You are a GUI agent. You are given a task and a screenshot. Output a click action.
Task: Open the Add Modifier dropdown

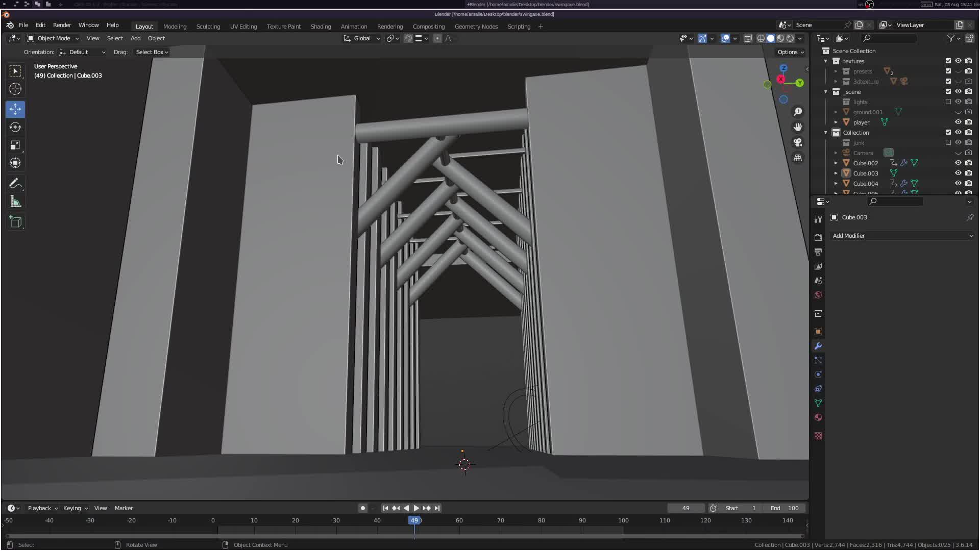click(902, 236)
